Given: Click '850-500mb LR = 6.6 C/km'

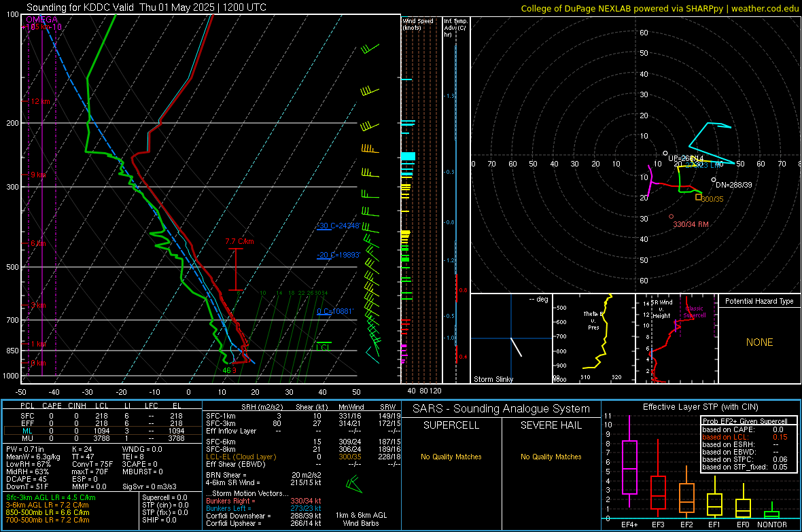Looking at the screenshot, I should (48, 512).
